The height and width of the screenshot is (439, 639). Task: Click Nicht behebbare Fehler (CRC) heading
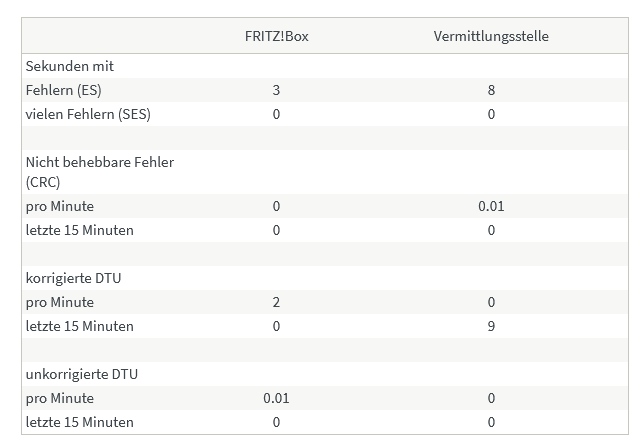click(x=100, y=172)
